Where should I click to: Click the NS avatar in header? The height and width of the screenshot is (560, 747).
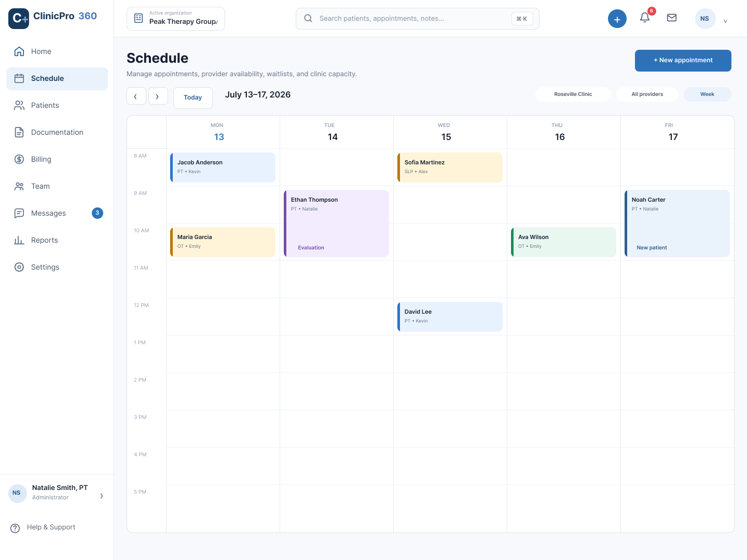click(705, 19)
